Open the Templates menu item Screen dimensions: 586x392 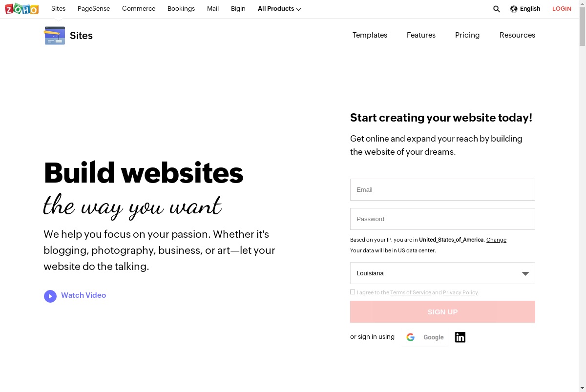tap(370, 35)
